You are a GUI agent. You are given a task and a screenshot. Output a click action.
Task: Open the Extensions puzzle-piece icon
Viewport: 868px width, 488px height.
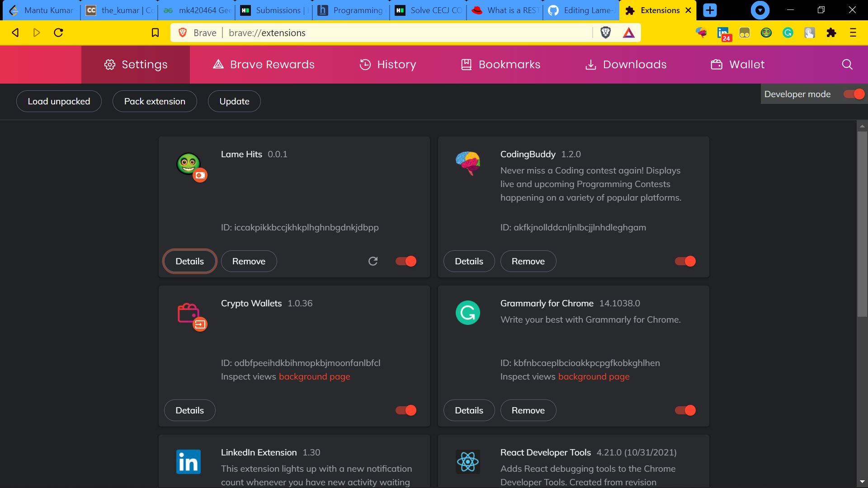pos(831,33)
